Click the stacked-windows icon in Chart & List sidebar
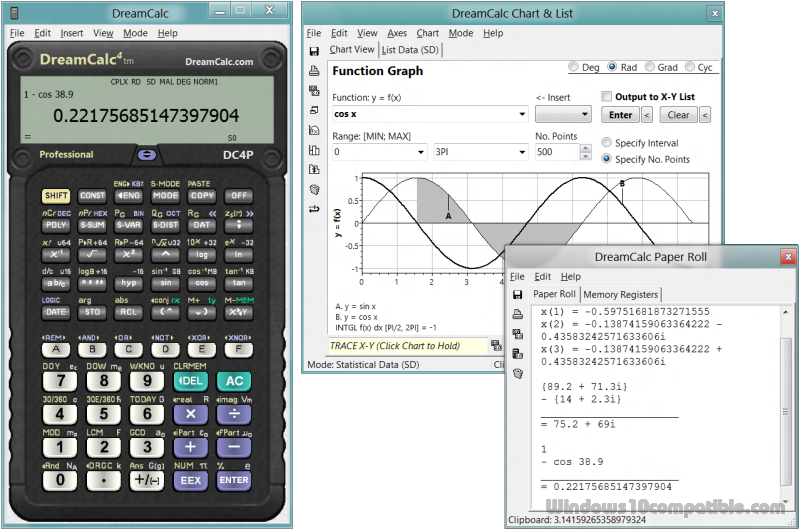 [314, 110]
